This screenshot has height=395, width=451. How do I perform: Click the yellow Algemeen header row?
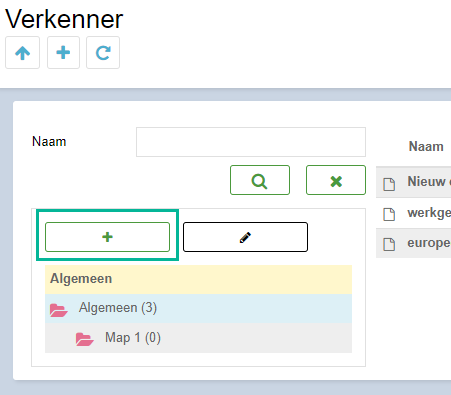tap(198, 279)
